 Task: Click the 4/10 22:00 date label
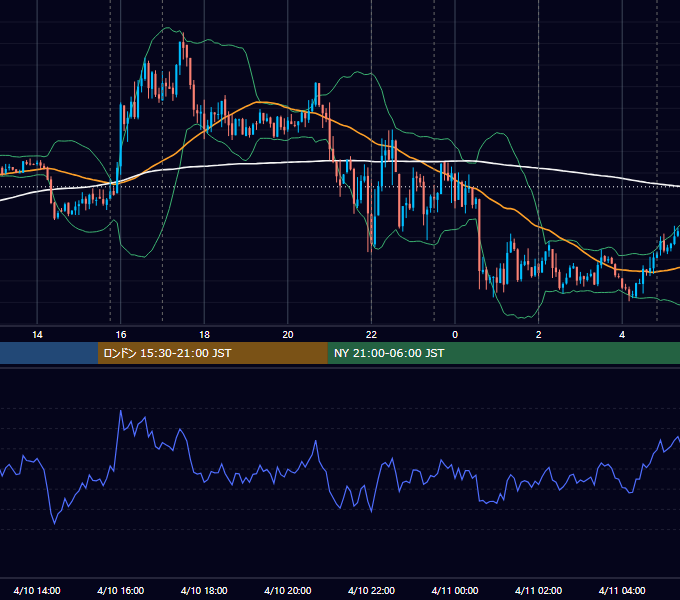(x=371, y=590)
